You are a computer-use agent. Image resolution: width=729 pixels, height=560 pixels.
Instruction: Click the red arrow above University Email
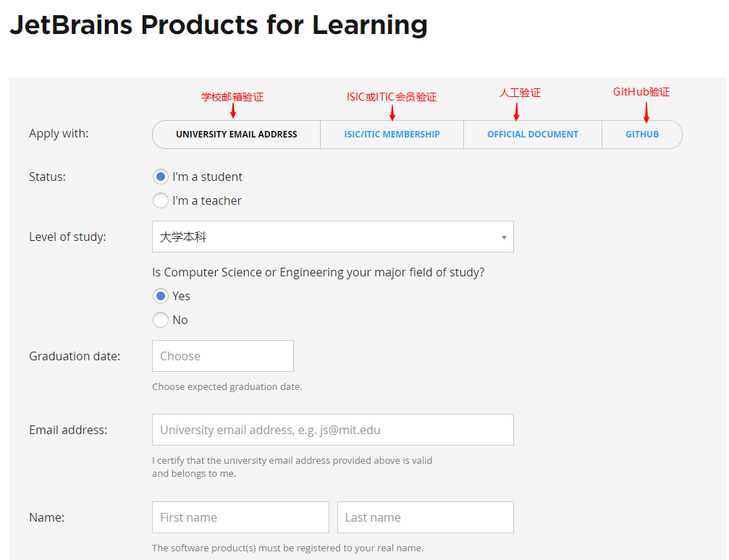point(233,111)
